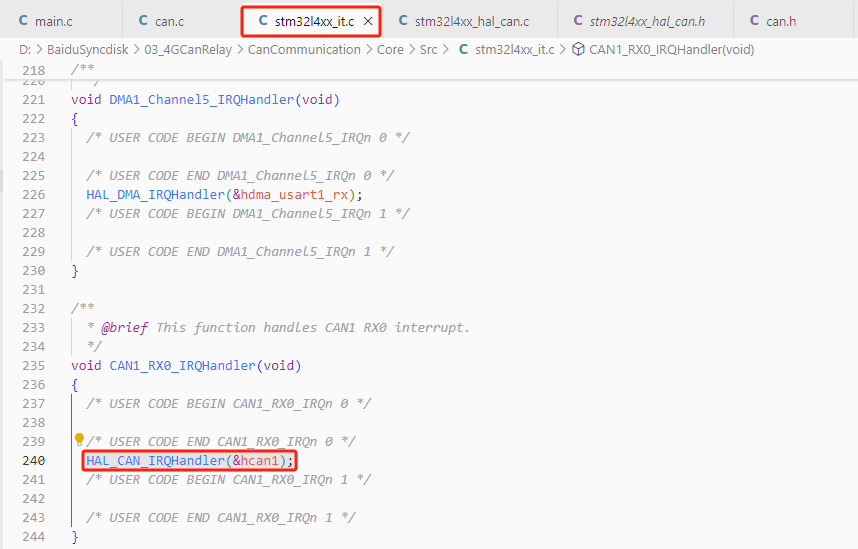Screen dimensions: 858x549
Task: Click &hcan1 argument on line 240
Action: (x=256, y=461)
